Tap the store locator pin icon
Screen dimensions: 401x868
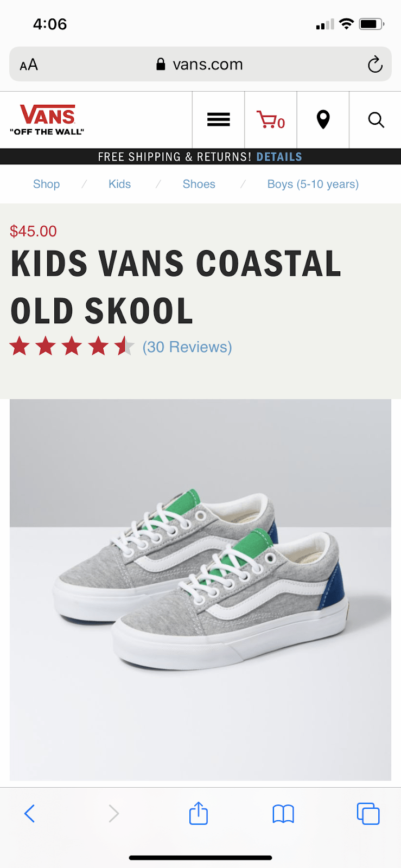(323, 119)
